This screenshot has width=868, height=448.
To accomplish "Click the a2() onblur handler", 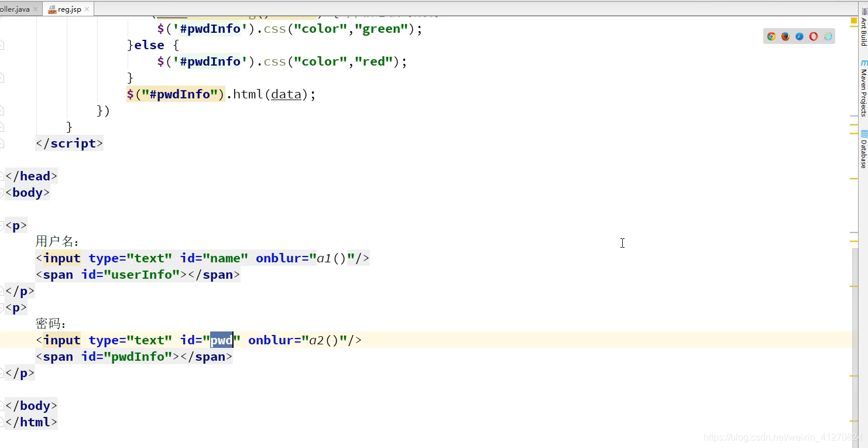I will (324, 340).
